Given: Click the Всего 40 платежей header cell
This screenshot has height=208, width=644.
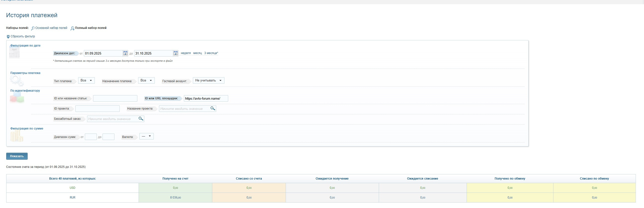Looking at the screenshot, I should pyautogui.click(x=72, y=179).
